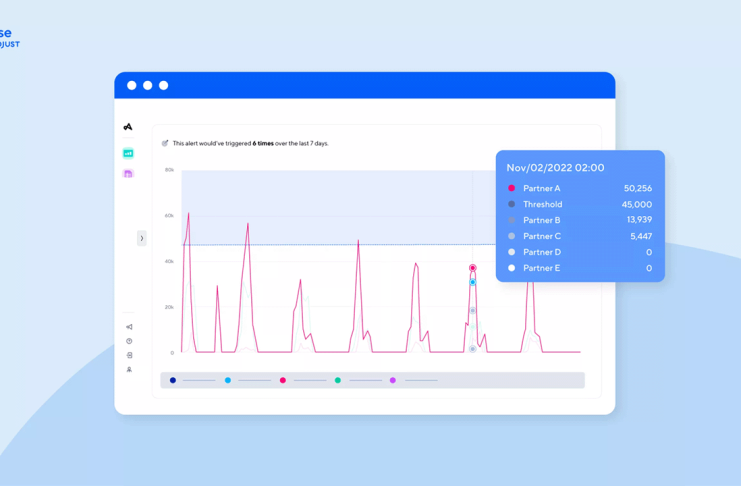The width and height of the screenshot is (741, 486).
Task: Click the first white window dot in title bar
Action: click(x=132, y=86)
